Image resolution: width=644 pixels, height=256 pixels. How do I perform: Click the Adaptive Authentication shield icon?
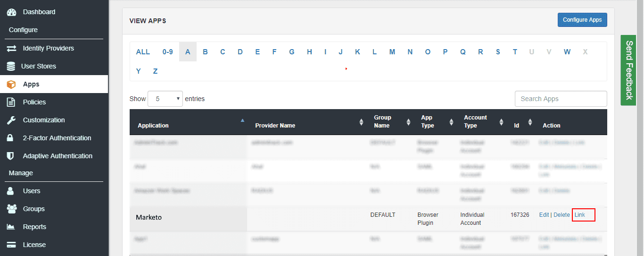[10, 156]
